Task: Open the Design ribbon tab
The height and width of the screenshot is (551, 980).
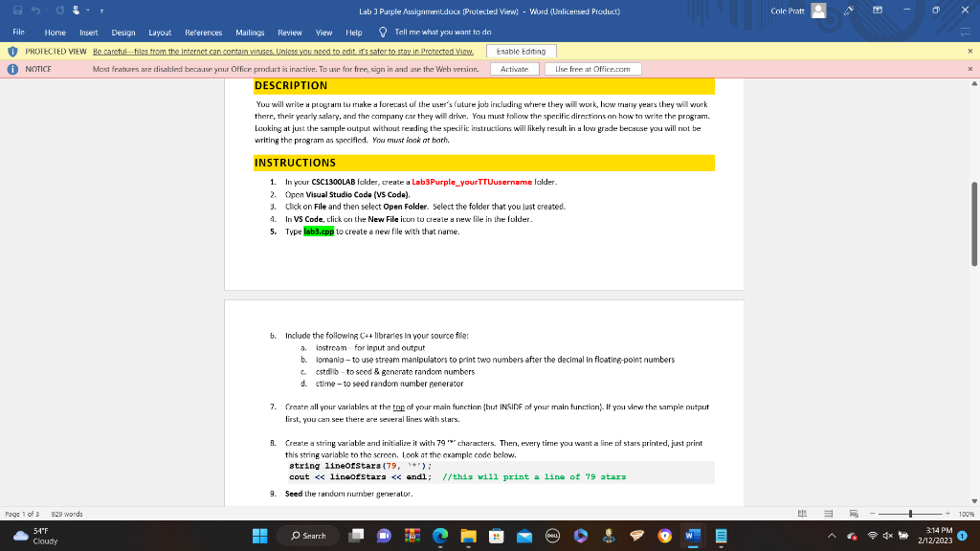Action: [x=123, y=32]
